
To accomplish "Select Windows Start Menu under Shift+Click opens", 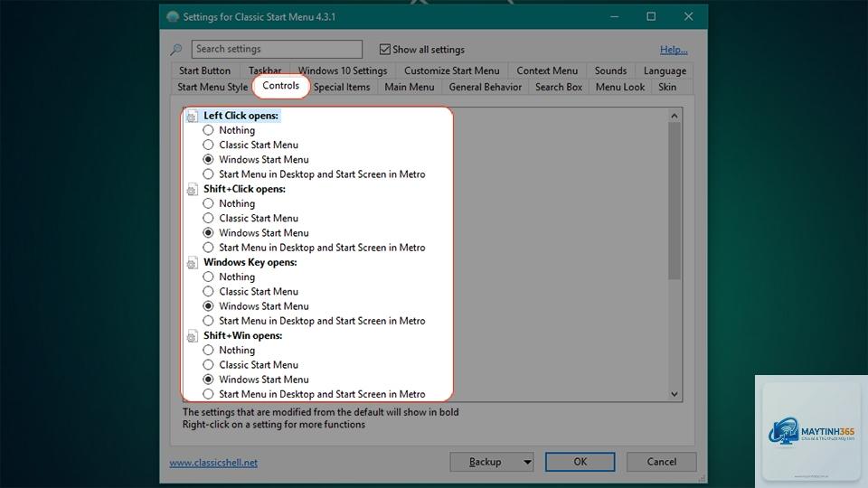I will [x=208, y=233].
